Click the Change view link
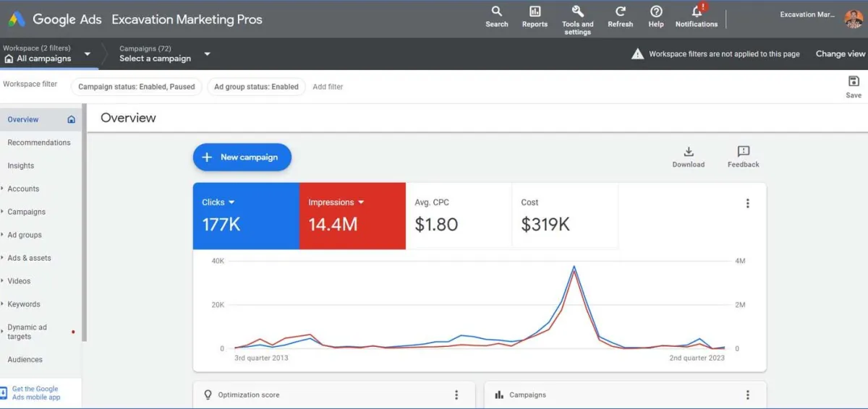The image size is (868, 409). (841, 53)
